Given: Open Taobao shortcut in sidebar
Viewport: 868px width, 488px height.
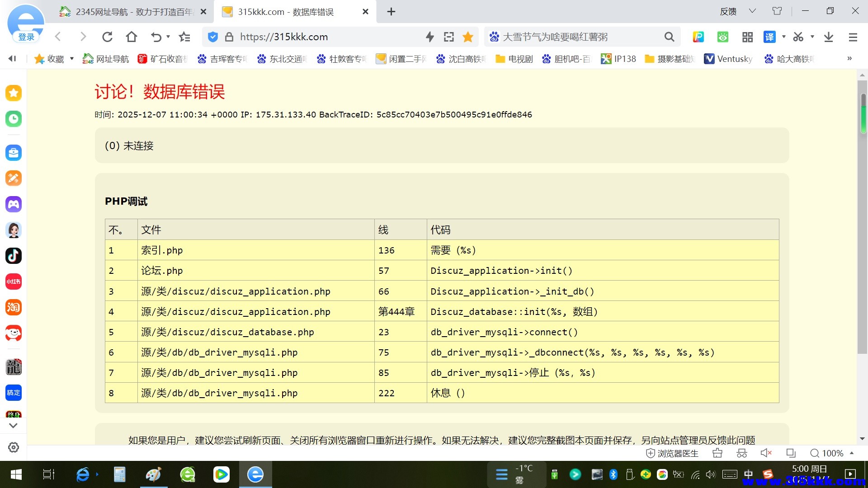Looking at the screenshot, I should click(x=14, y=307).
